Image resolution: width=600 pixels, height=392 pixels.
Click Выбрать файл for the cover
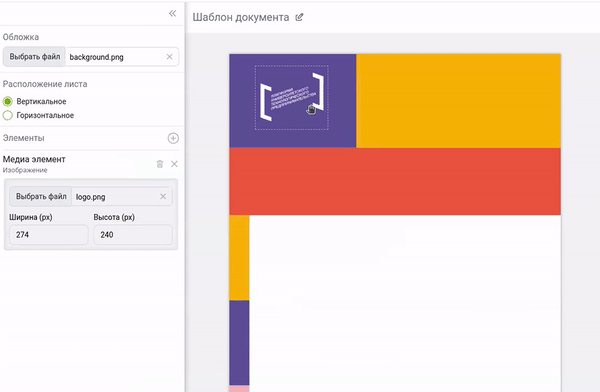[x=34, y=57]
